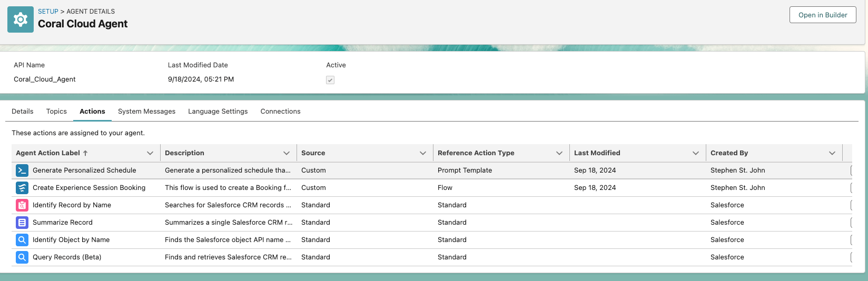The width and height of the screenshot is (868, 281).
Task: Go to the Connections tab
Action: [280, 112]
